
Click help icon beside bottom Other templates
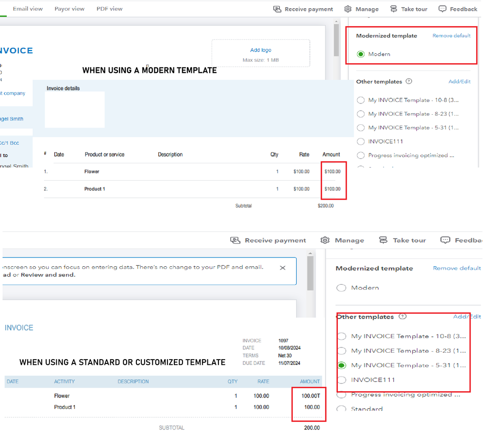coord(402,316)
